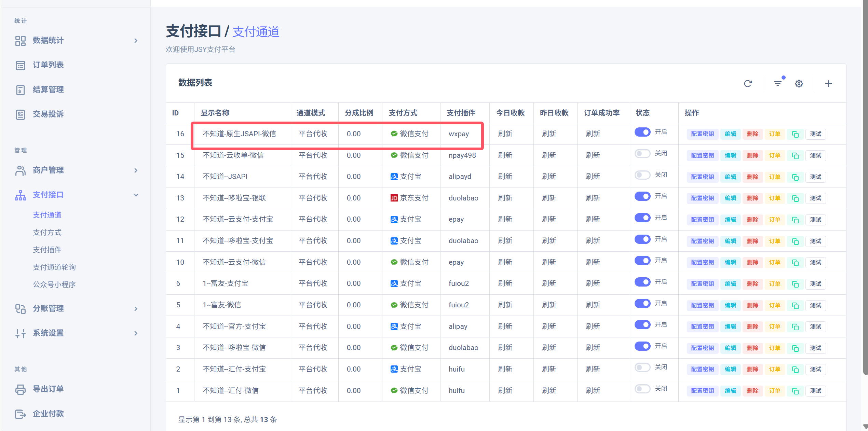The width and height of the screenshot is (868, 431).
Task: Click the gear column settings icon
Action: (799, 84)
